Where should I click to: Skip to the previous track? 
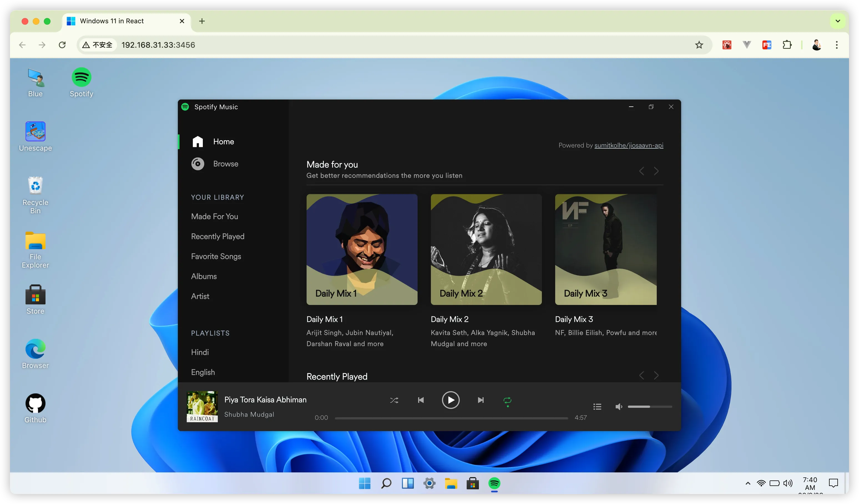(421, 400)
